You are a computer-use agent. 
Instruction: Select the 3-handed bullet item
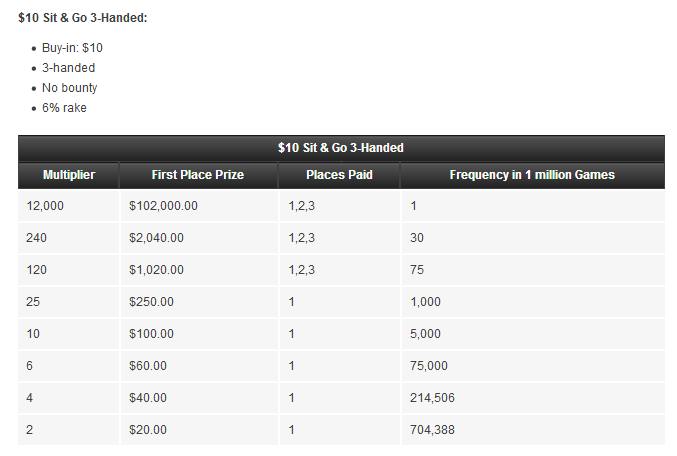coord(69,68)
